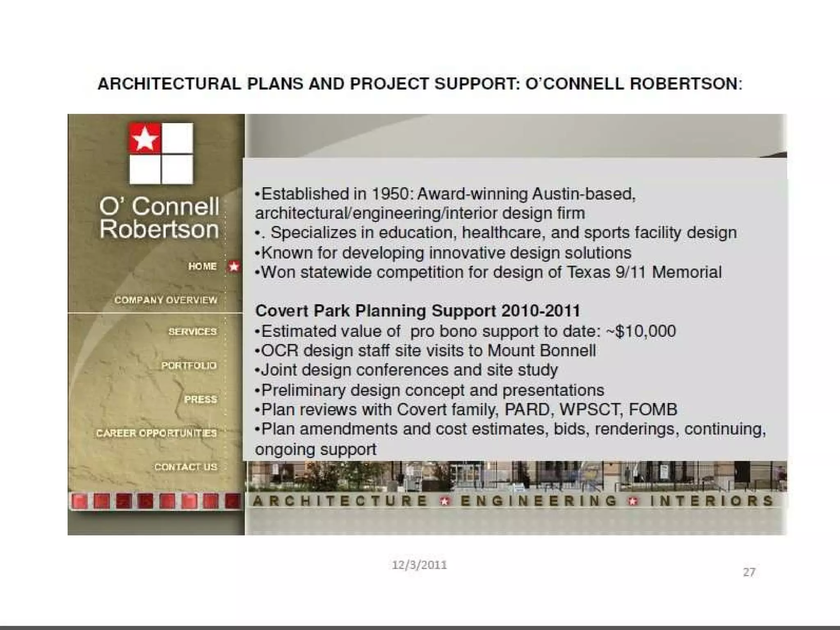Click the star between ARCHITECTURE and ENGINEERING
Image resolution: width=840 pixels, height=630 pixels.
(x=444, y=501)
